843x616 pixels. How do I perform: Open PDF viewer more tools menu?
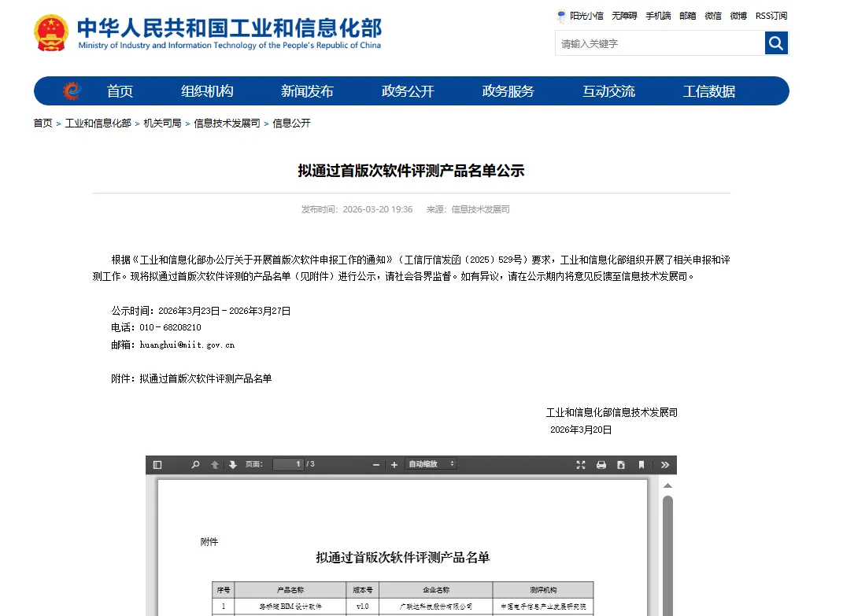[x=665, y=465]
